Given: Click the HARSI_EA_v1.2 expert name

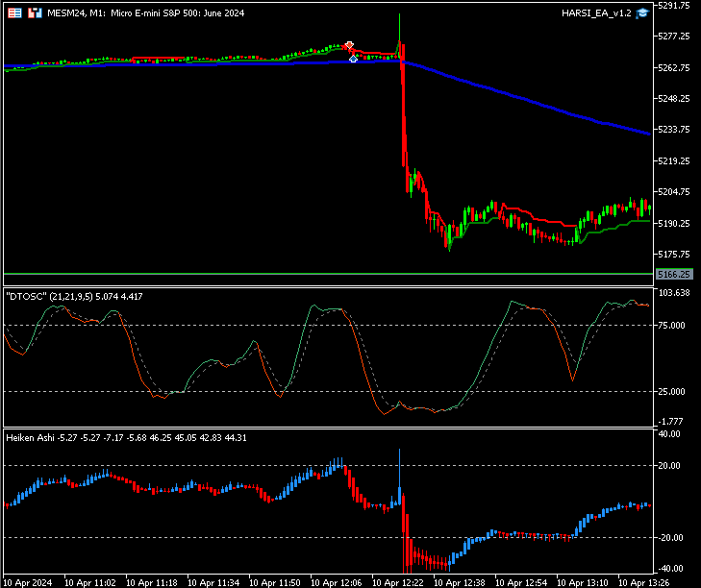Looking at the screenshot, I should [596, 12].
